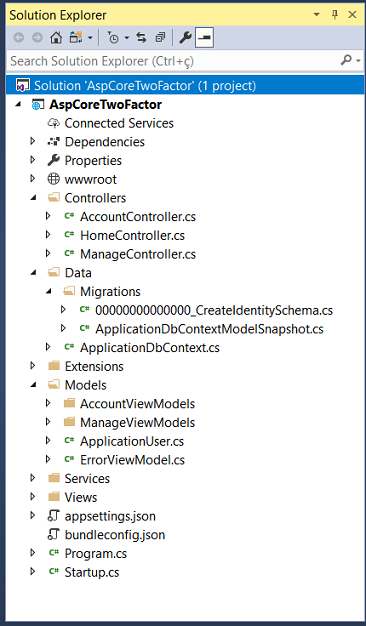Toggle the Preview Selected Items button
Image resolution: width=366 pixels, height=626 pixels.
pyautogui.click(x=205, y=38)
